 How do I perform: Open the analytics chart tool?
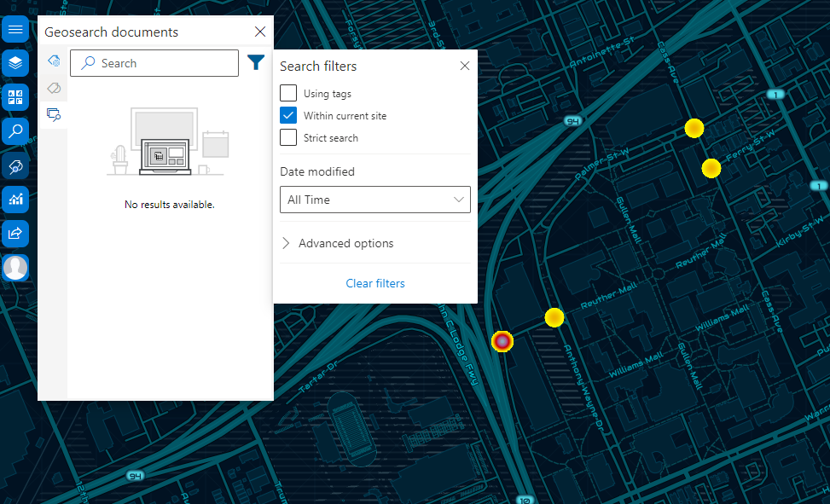15,200
